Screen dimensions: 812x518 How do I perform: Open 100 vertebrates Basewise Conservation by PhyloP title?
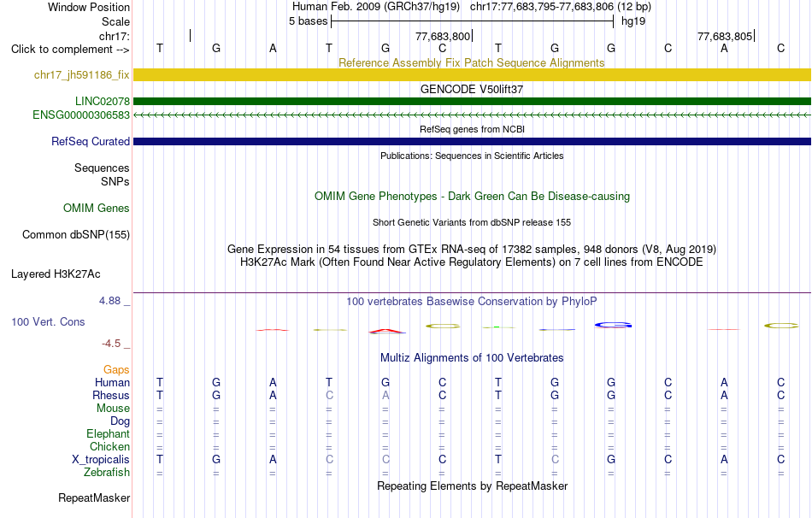(472, 302)
